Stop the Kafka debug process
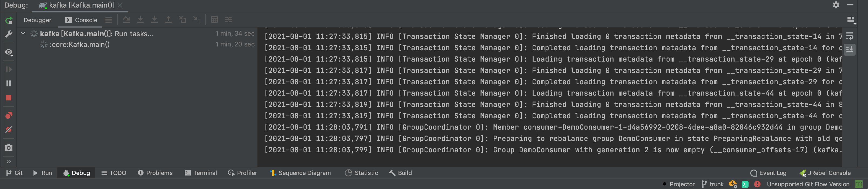The image size is (868, 189). click(x=9, y=98)
